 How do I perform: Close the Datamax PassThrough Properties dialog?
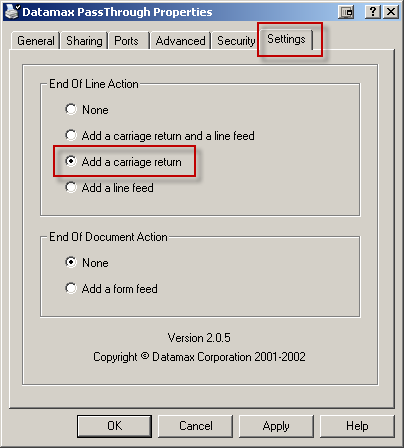coord(391,12)
